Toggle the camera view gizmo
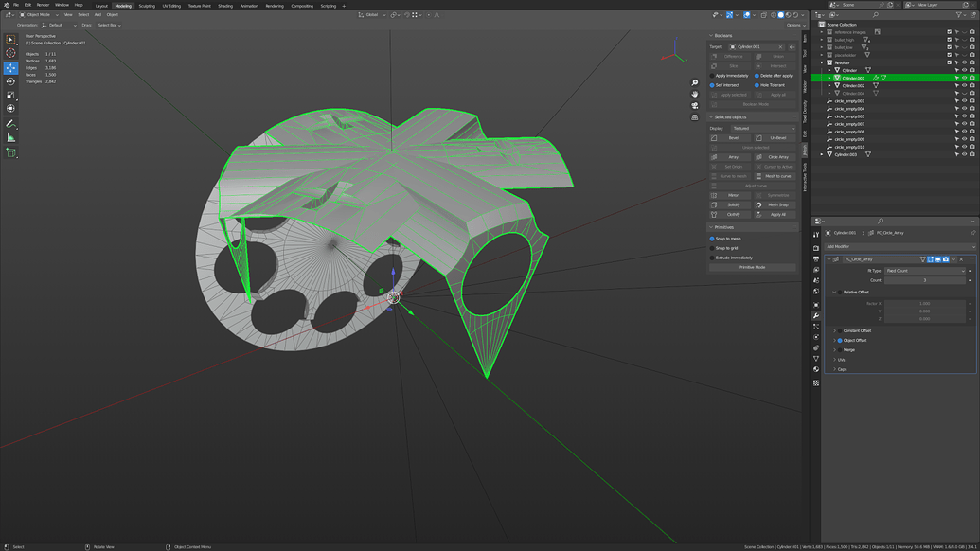Screen dimensions: 980x551 click(694, 106)
